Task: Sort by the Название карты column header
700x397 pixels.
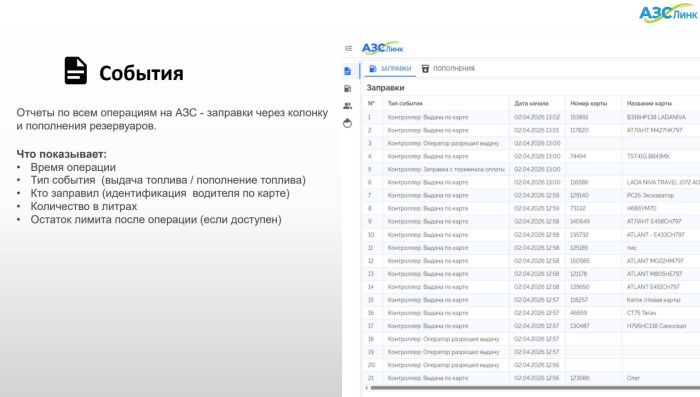Action: pyautogui.click(x=649, y=104)
